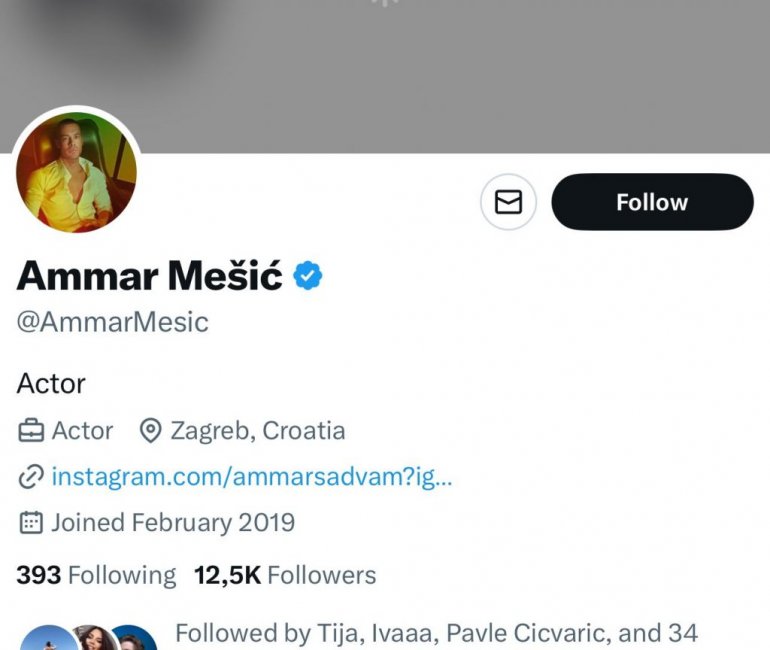
Task: Click the Actor professional category label
Action: 82,431
